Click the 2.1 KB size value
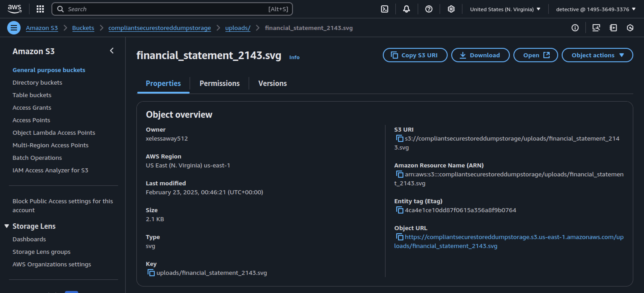 tap(155, 219)
